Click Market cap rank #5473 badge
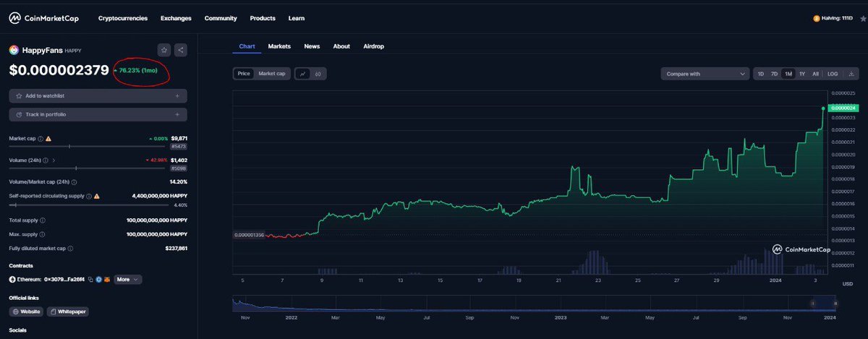 (179, 146)
